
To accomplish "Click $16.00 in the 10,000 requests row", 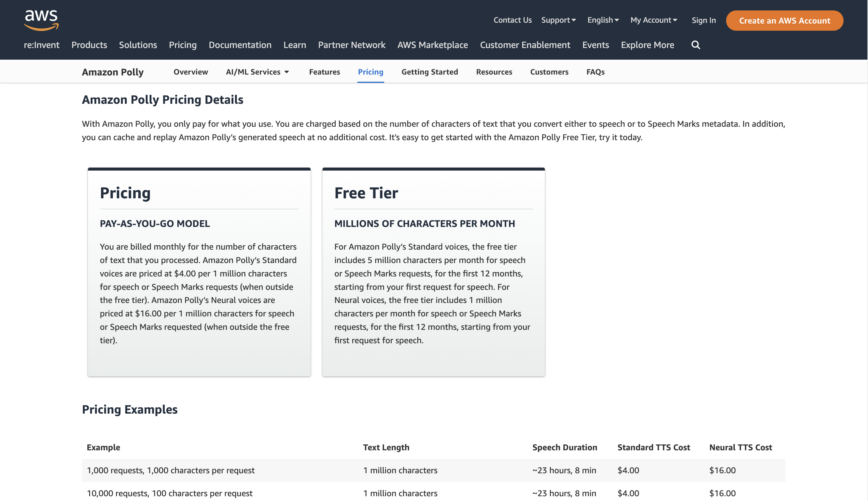I will click(722, 494).
